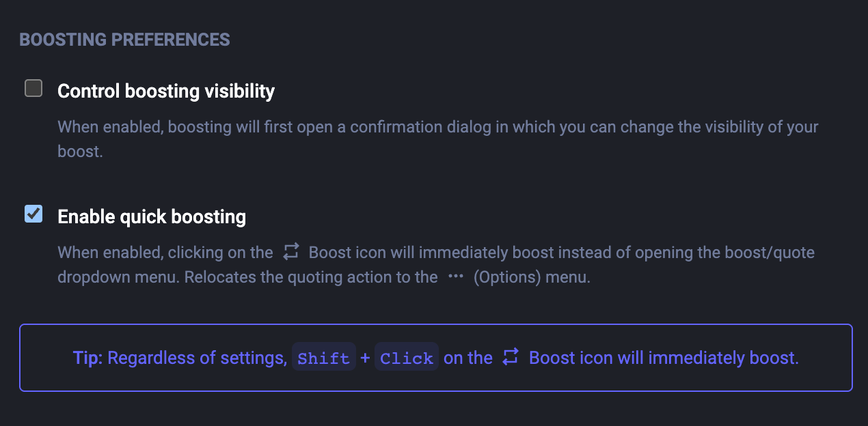The height and width of the screenshot is (426, 868).
Task: Enable the Control boosting visibility checkbox
Action: tap(33, 88)
